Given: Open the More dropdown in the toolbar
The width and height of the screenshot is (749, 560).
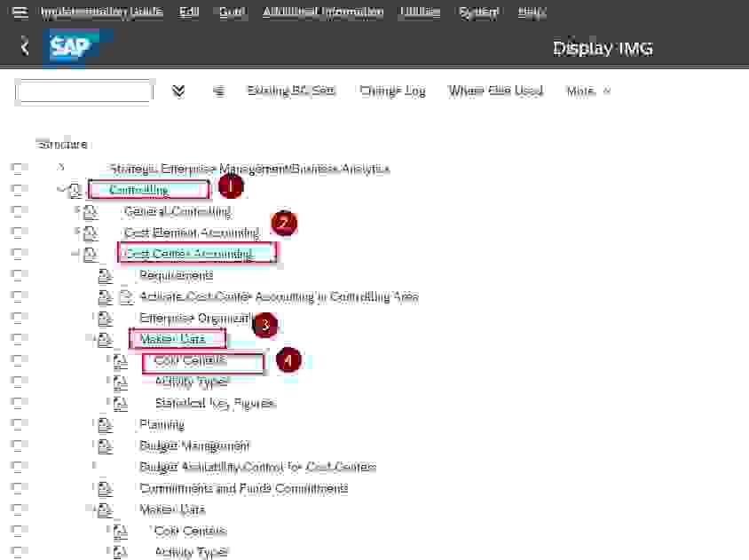Looking at the screenshot, I should point(587,91).
